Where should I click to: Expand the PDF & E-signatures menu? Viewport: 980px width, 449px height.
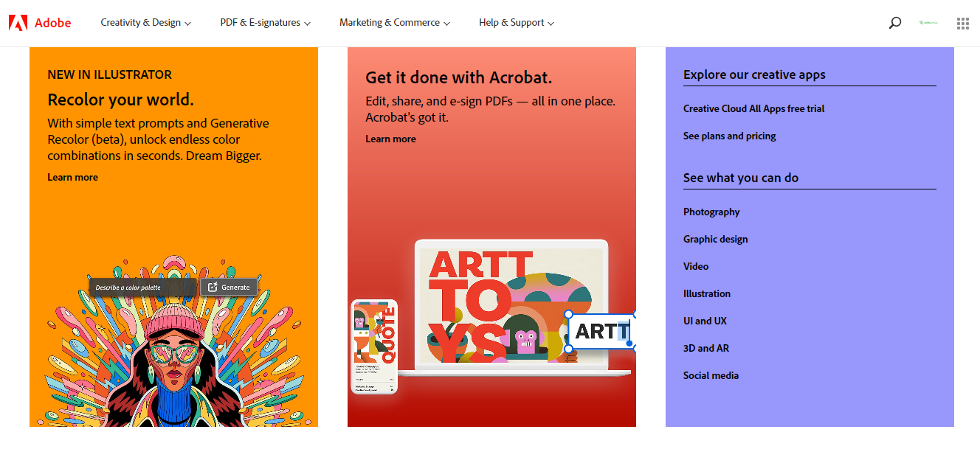(x=266, y=23)
